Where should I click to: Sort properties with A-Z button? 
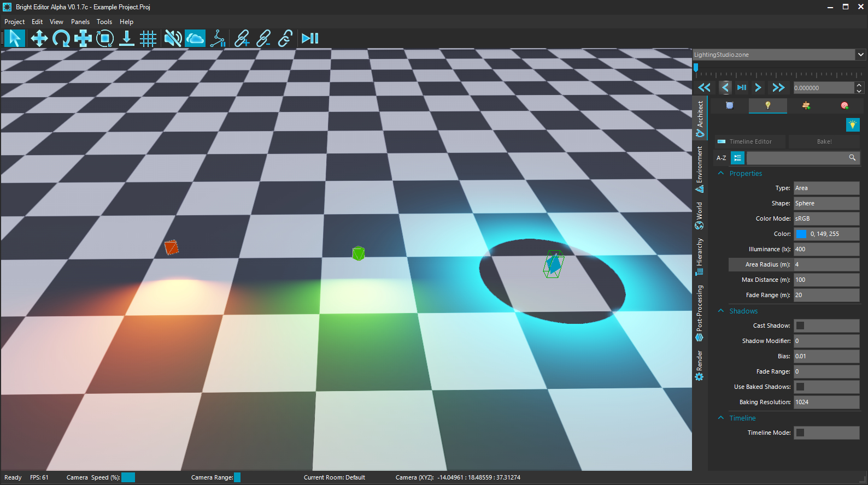[722, 158]
